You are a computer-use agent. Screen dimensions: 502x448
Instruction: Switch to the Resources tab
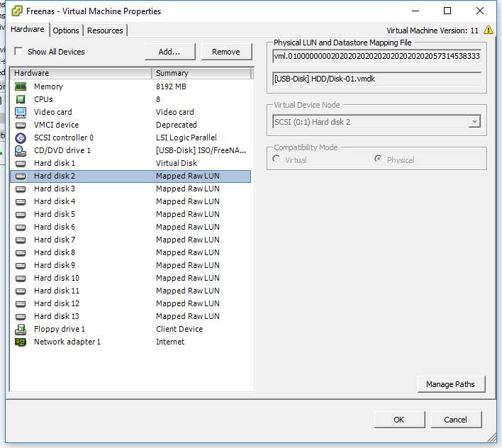point(105,30)
